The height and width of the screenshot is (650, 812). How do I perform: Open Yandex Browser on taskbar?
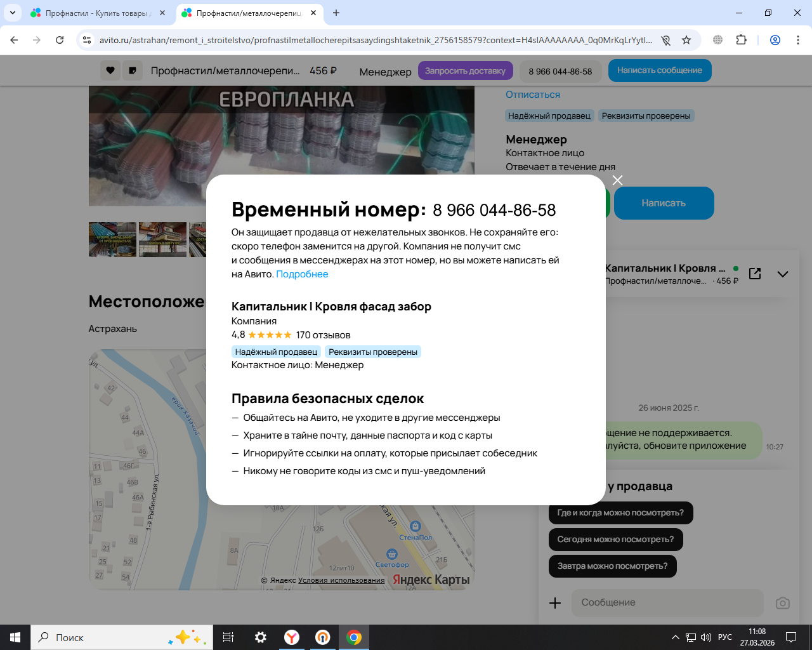(x=292, y=637)
